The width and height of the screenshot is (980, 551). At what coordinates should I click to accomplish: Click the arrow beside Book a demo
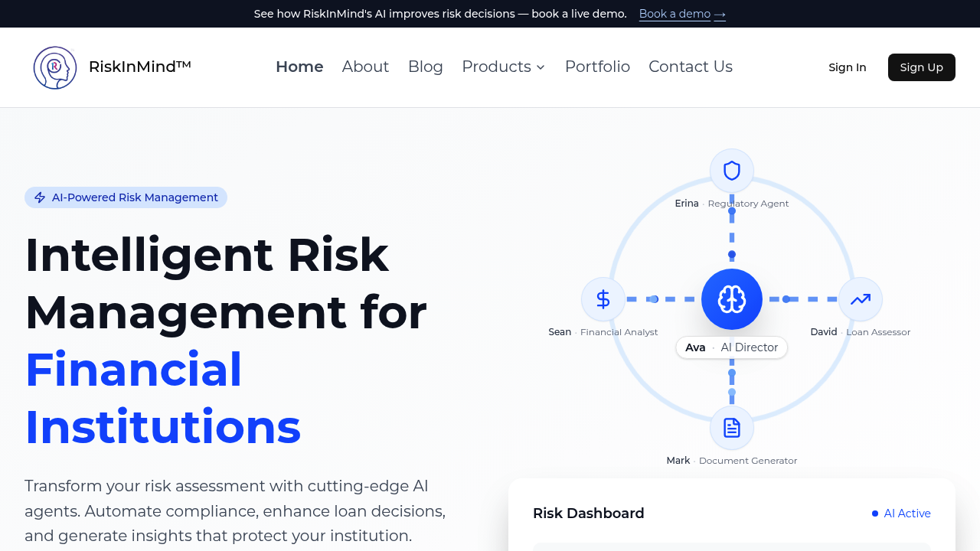click(x=720, y=14)
